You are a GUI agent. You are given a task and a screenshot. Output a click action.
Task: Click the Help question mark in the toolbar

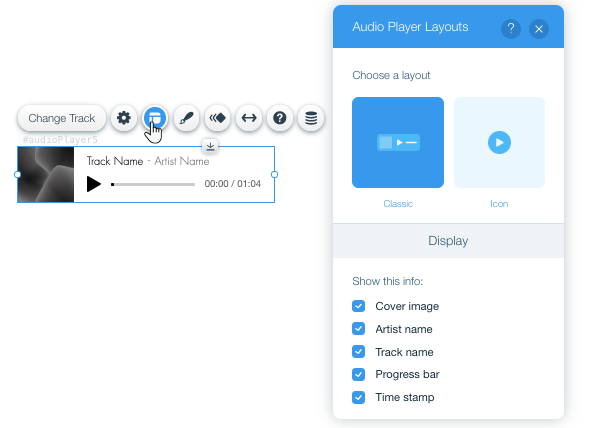click(280, 118)
